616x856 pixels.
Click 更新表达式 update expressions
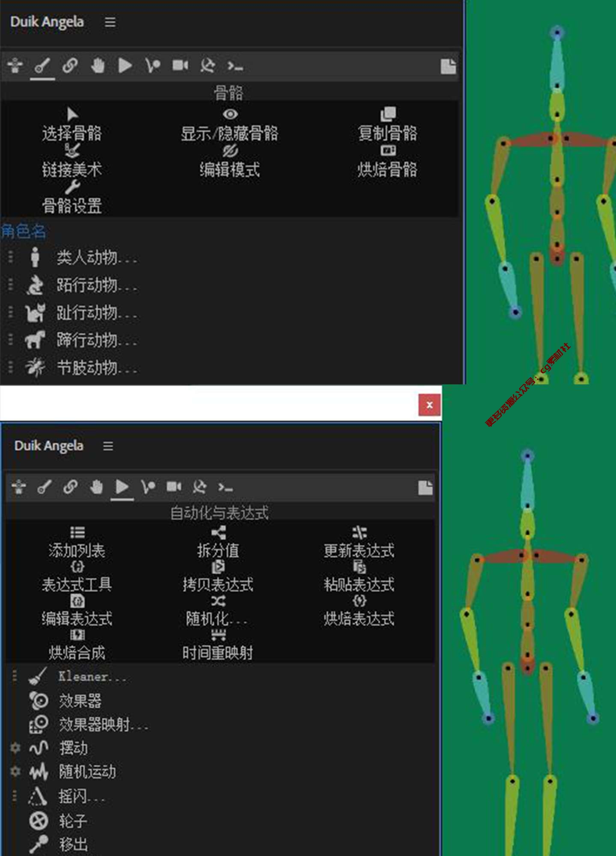pyautogui.click(x=359, y=543)
